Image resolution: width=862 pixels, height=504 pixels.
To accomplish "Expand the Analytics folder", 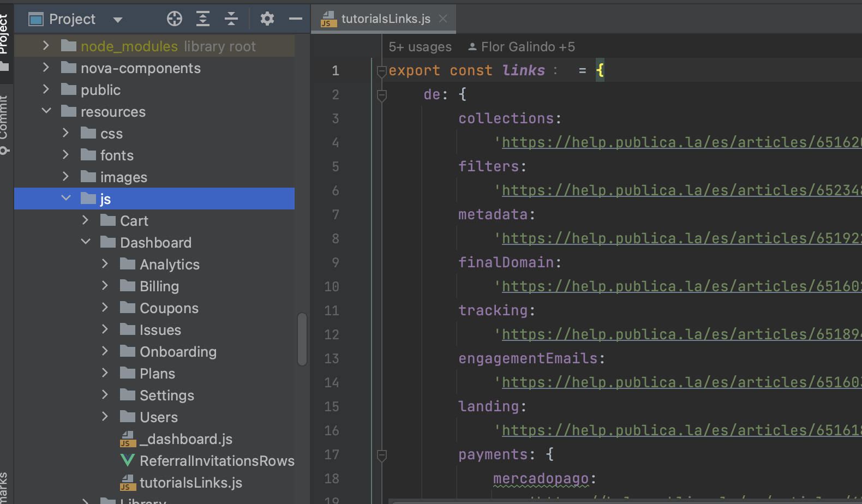I will [x=105, y=264].
